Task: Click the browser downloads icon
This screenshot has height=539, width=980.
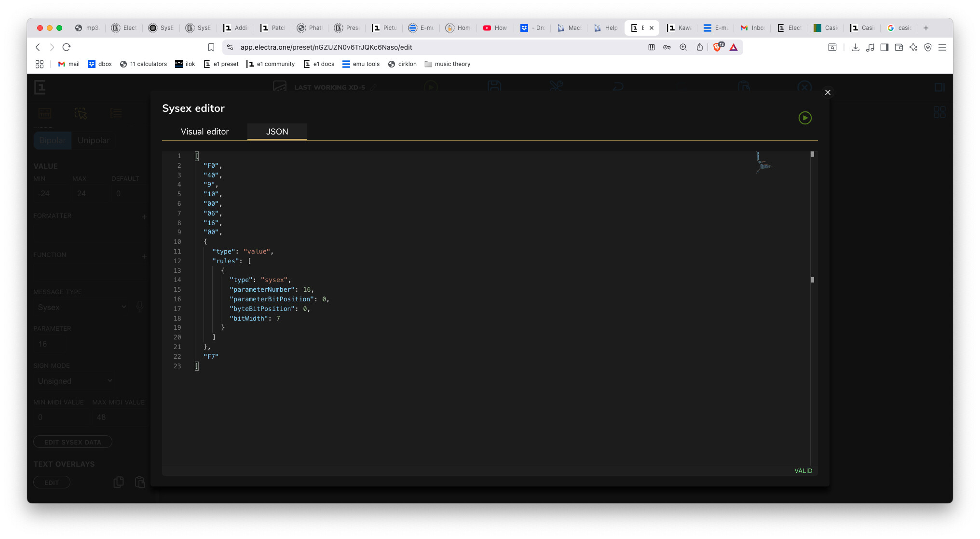Action: [855, 47]
